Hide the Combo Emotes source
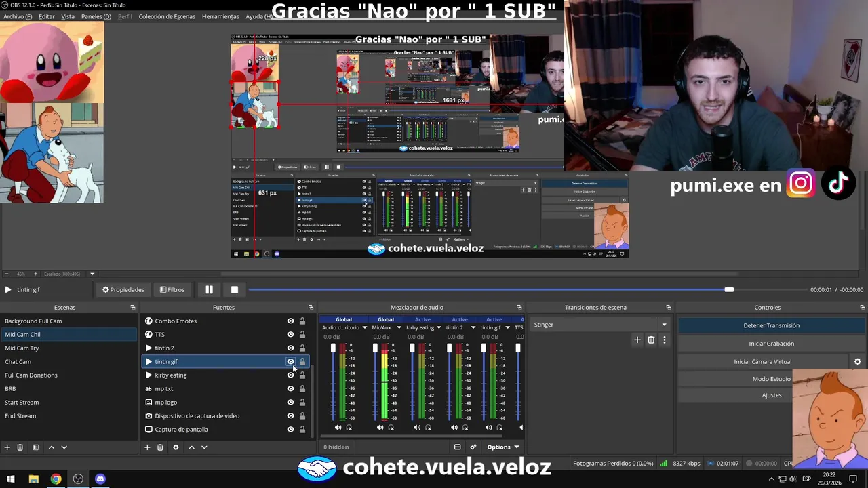The image size is (868, 488). [290, 321]
